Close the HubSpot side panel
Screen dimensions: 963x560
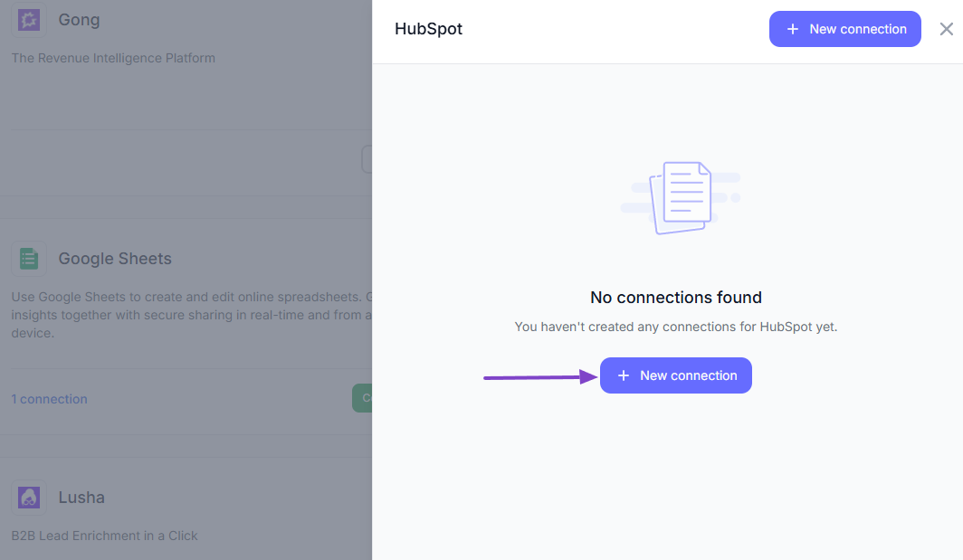[x=947, y=29]
